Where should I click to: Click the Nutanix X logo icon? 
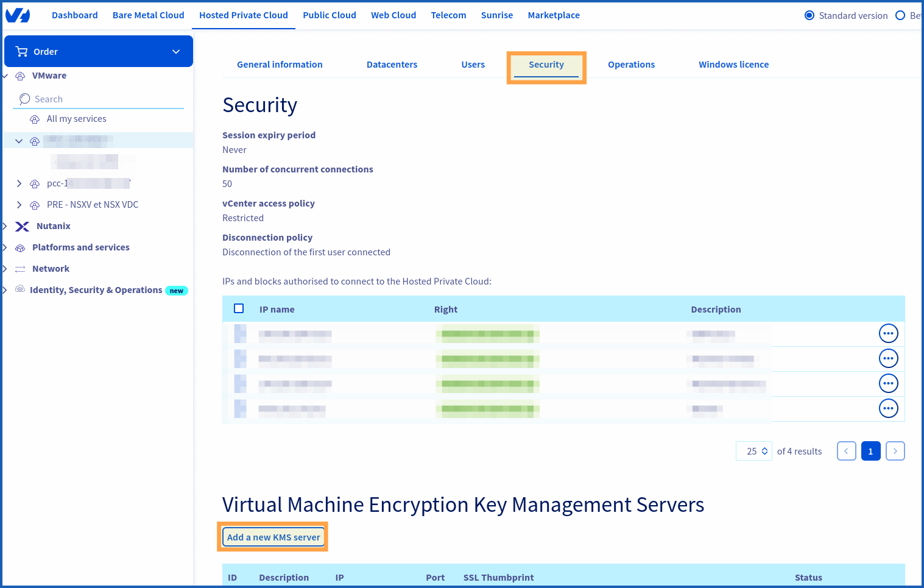click(23, 227)
